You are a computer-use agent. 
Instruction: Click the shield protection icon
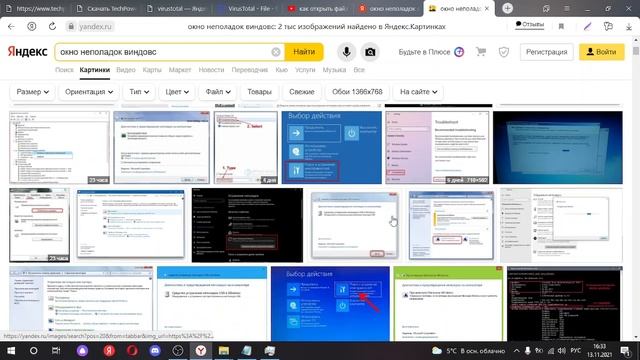click(x=504, y=52)
